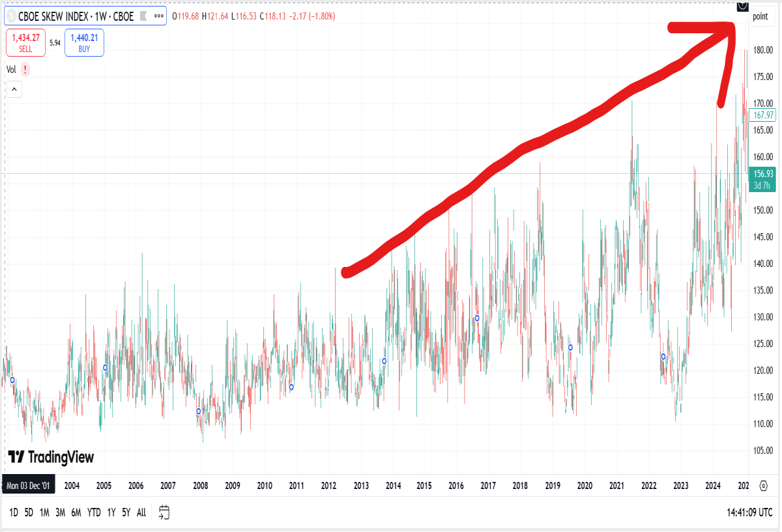
Task: Click the round symbol logo icon beside the title
Action: [x=11, y=16]
